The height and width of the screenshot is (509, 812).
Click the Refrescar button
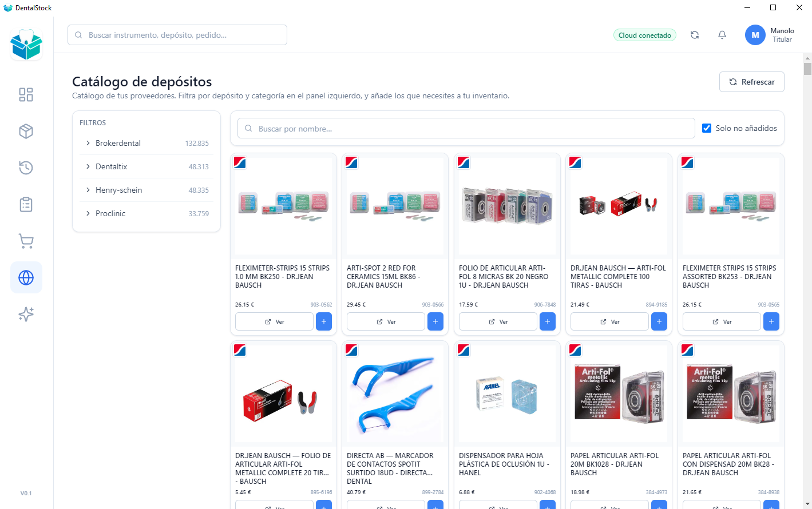coord(752,82)
